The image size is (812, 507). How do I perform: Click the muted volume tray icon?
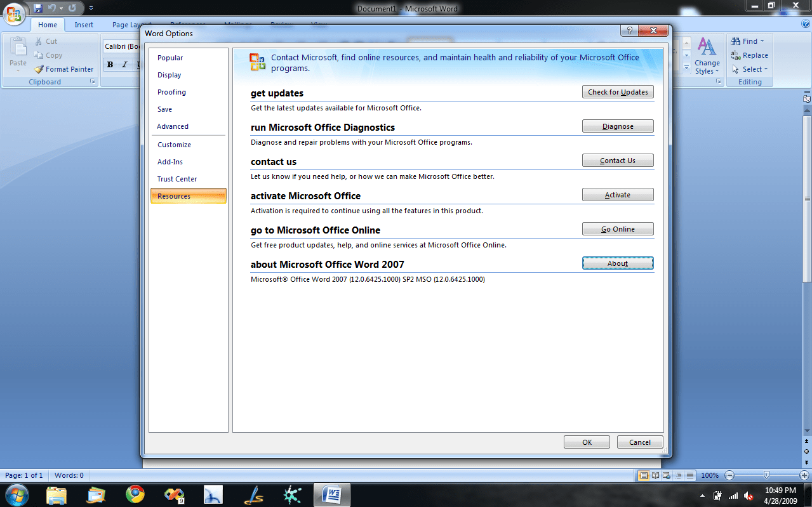tap(749, 496)
